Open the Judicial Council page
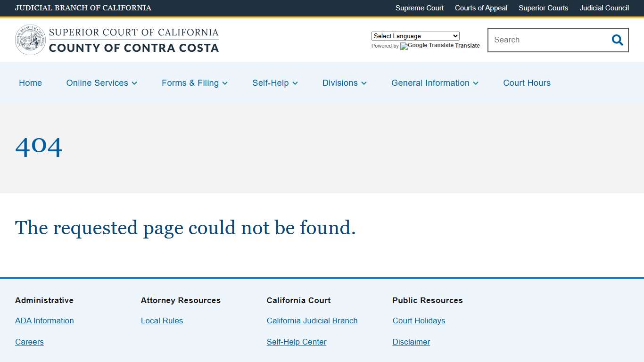This screenshot has height=362, width=644. [x=604, y=8]
